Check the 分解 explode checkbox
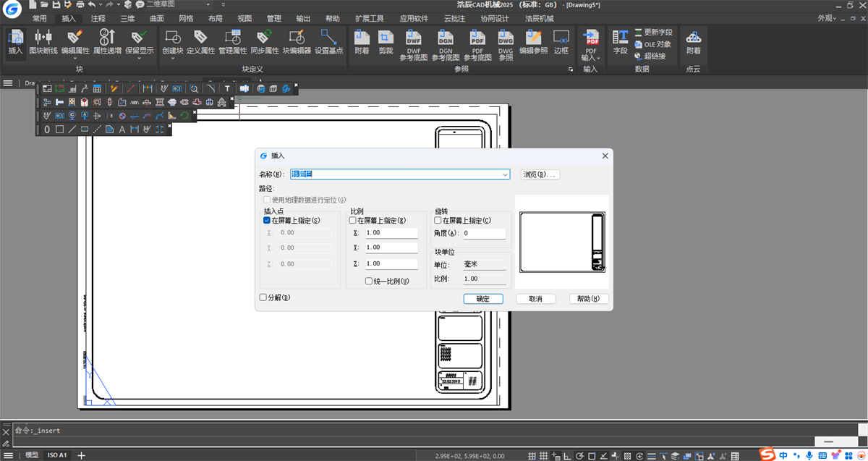Screen dimensions: 868x461 (263, 297)
